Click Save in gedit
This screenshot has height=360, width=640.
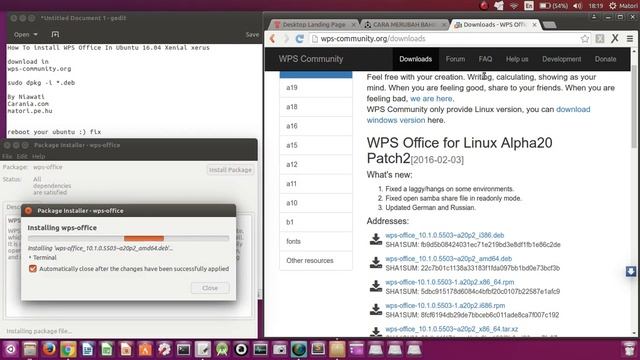coord(252,35)
